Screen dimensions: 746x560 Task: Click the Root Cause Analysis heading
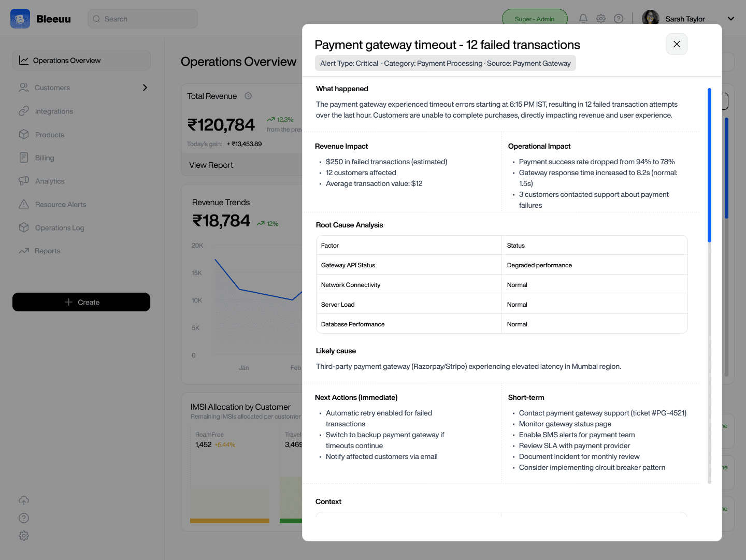point(350,225)
